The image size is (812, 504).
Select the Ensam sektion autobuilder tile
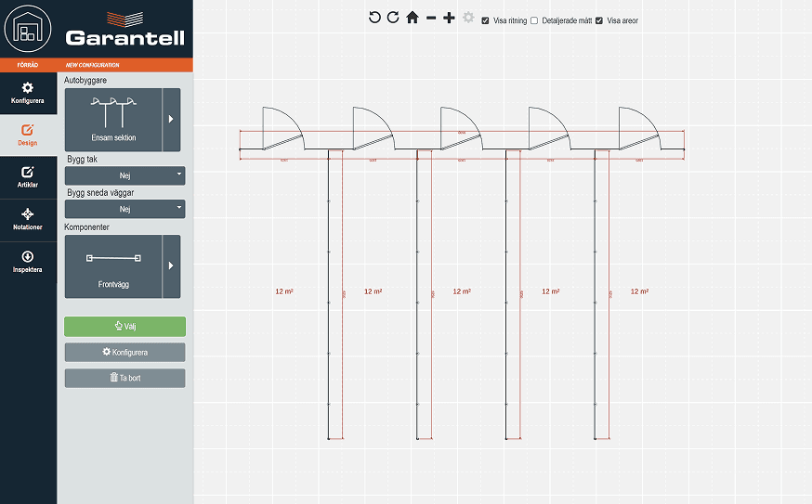(113, 120)
